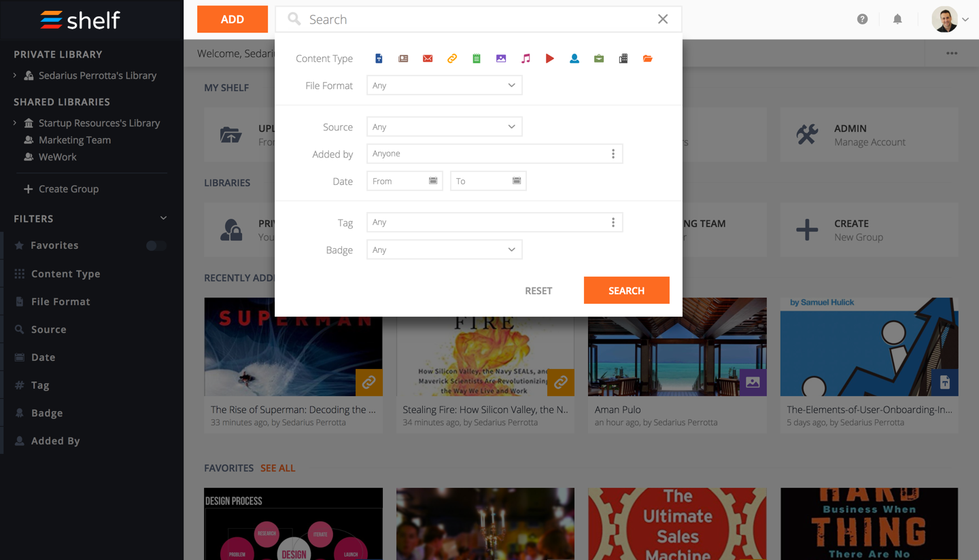This screenshot has height=560, width=979.
Task: Open the notifications bell
Action: (x=897, y=19)
